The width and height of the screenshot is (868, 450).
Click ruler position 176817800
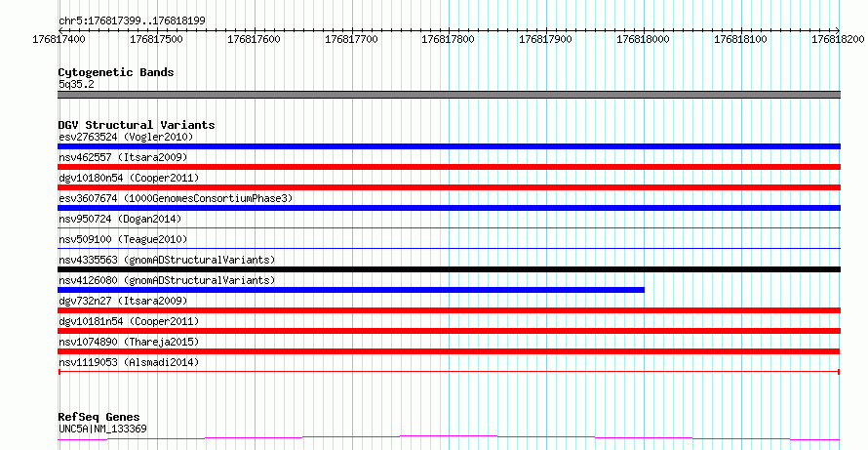pos(448,40)
